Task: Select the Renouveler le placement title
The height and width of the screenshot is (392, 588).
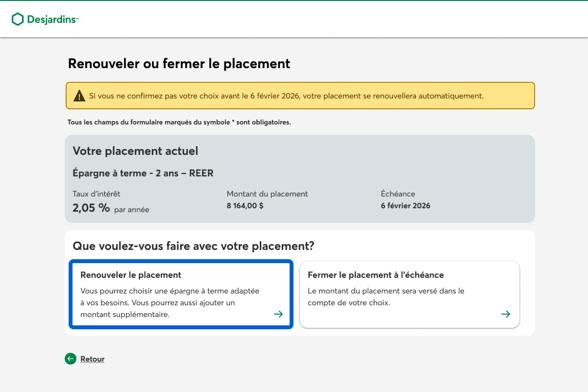Action: pyautogui.click(x=131, y=275)
